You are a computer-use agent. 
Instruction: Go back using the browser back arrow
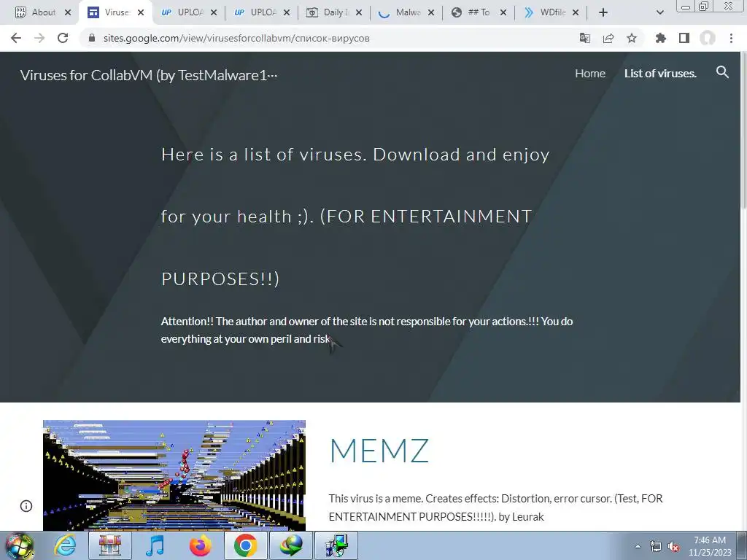click(16, 38)
